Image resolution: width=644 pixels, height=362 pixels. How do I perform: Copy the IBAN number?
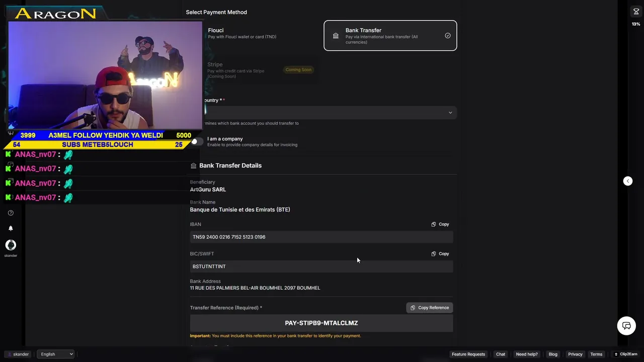440,224
